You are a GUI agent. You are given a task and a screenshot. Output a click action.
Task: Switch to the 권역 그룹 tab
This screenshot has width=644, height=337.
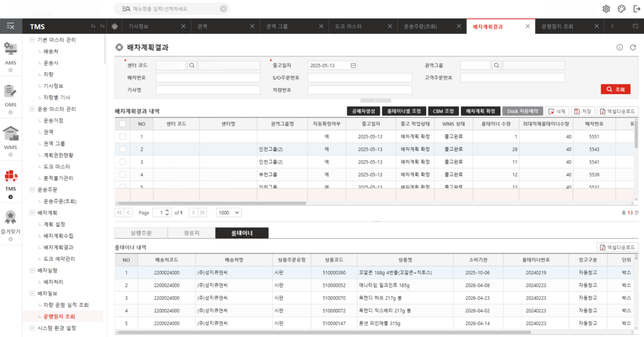pyautogui.click(x=294, y=26)
